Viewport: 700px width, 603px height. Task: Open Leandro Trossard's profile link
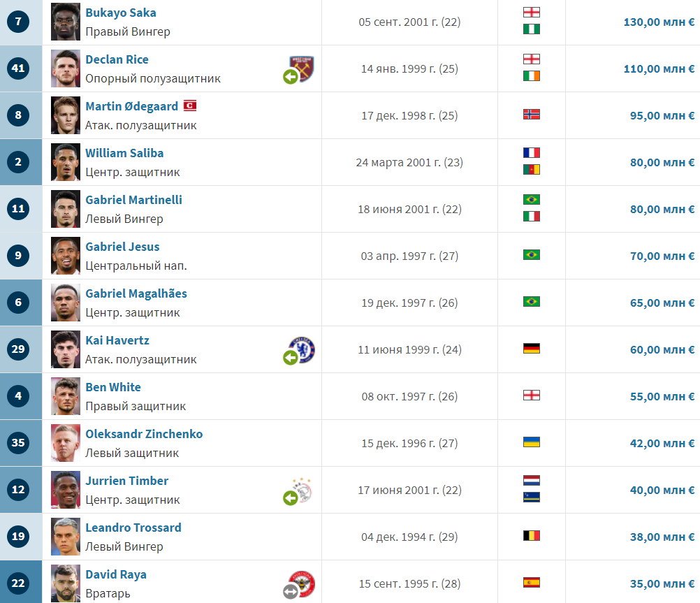click(133, 528)
